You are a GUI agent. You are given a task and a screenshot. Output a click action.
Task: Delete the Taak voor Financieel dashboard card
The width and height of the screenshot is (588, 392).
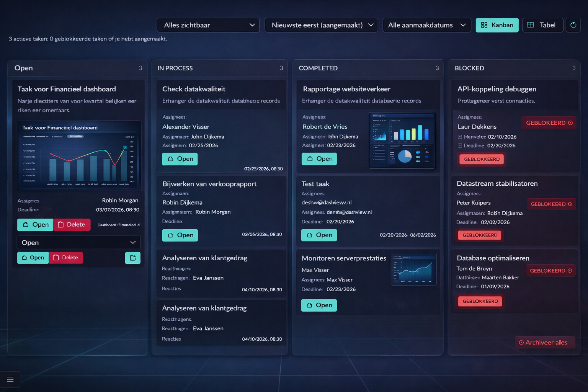(x=72, y=225)
